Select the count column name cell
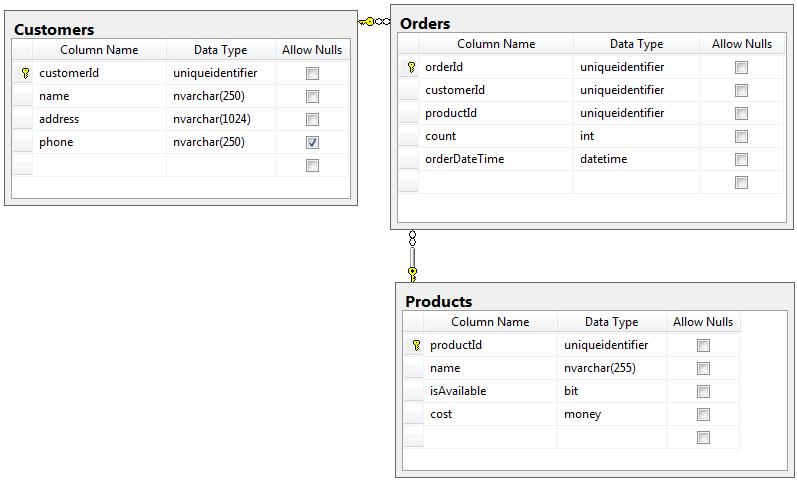 click(x=496, y=136)
